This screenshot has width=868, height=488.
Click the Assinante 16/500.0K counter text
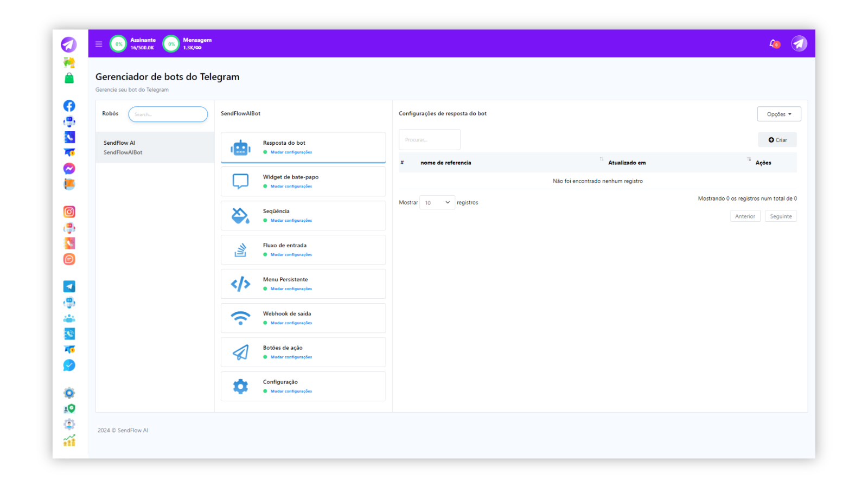142,48
